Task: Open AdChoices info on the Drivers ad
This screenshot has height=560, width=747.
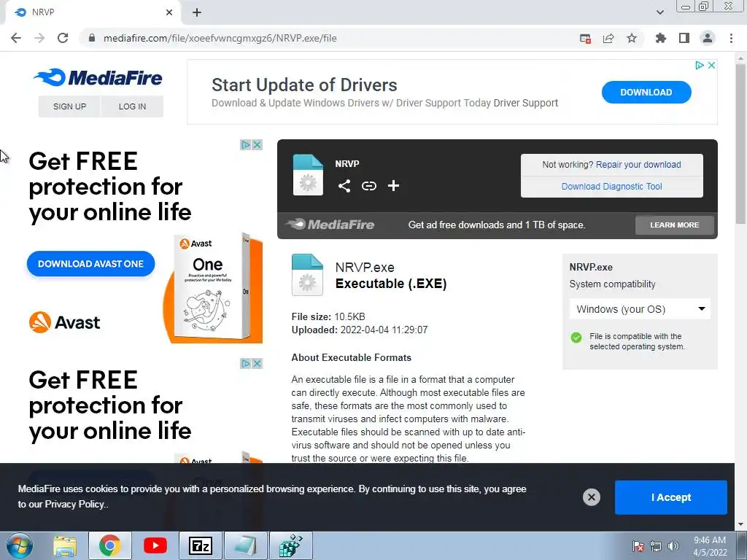Action: click(x=700, y=65)
